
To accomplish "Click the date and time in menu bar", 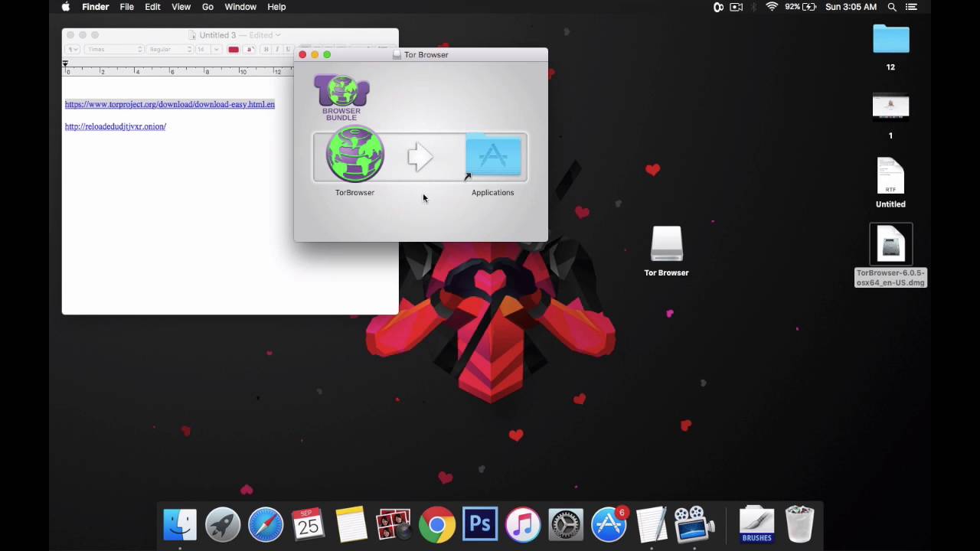I will point(851,7).
